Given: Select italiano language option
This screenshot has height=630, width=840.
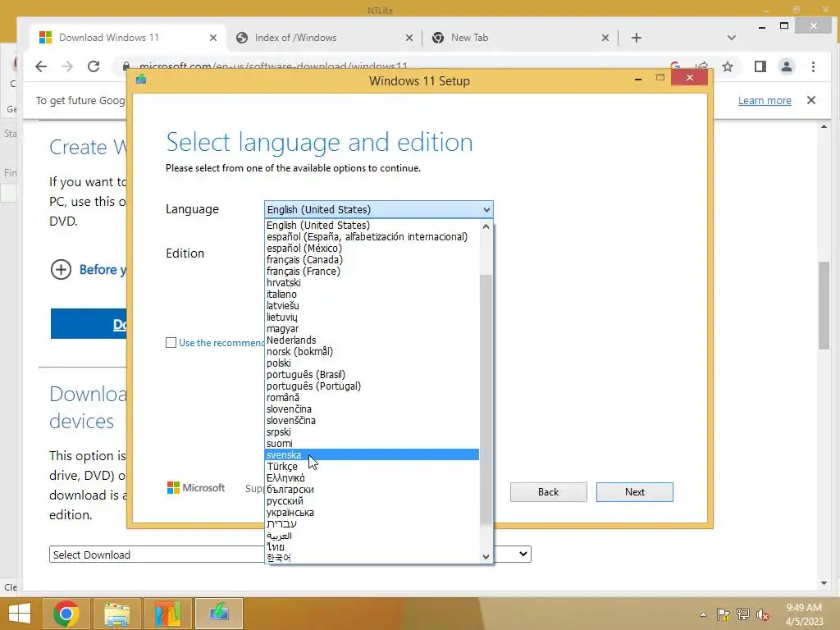Looking at the screenshot, I should 372,294.
